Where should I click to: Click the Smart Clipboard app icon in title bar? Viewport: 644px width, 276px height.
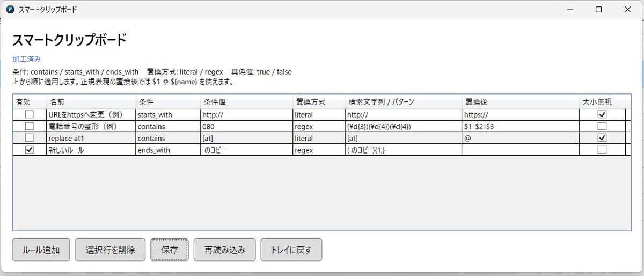pyautogui.click(x=10, y=9)
